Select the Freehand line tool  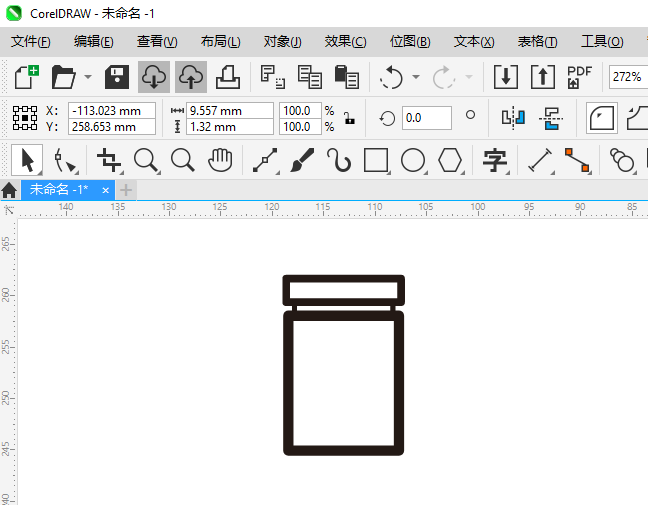click(265, 160)
